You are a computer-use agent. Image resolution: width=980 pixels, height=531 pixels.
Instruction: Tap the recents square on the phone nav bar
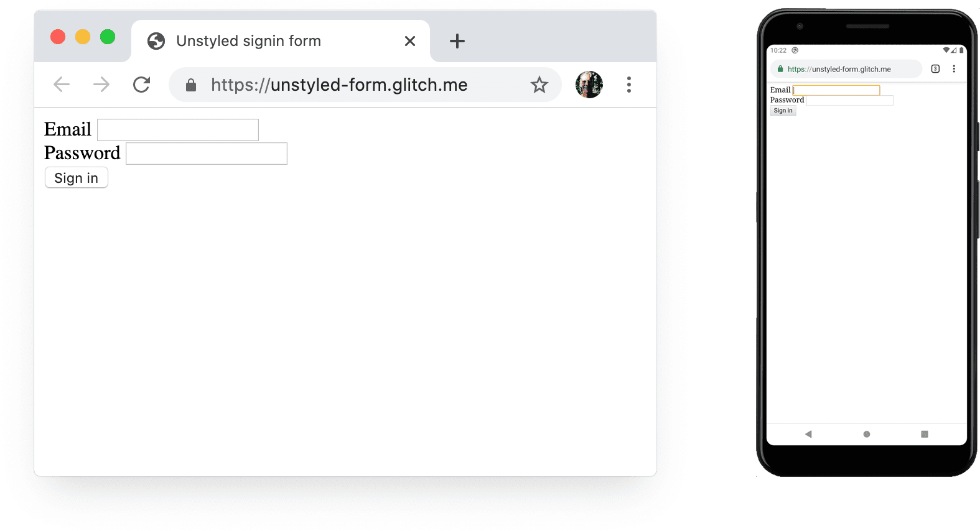(x=924, y=434)
